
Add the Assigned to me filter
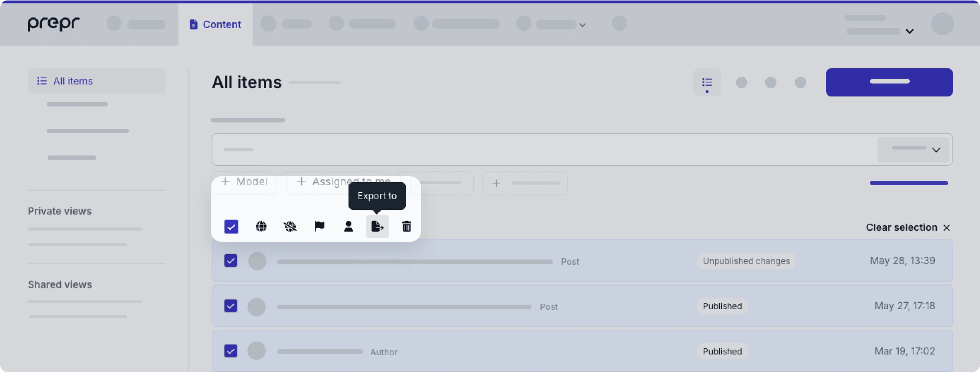(344, 182)
